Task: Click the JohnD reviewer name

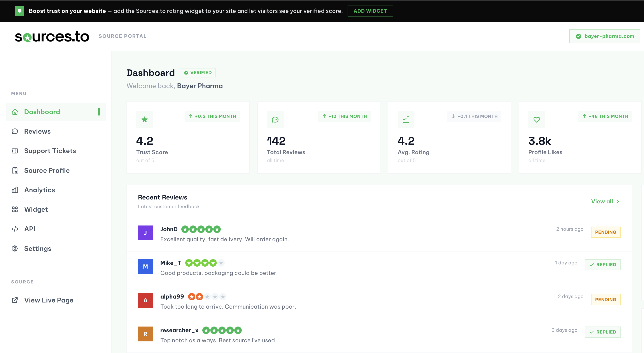Action: tap(169, 229)
